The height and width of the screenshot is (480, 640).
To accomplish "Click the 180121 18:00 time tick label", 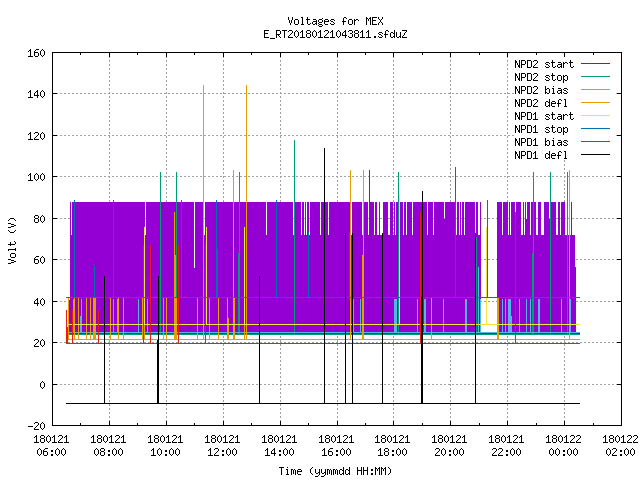I will click(392, 446).
